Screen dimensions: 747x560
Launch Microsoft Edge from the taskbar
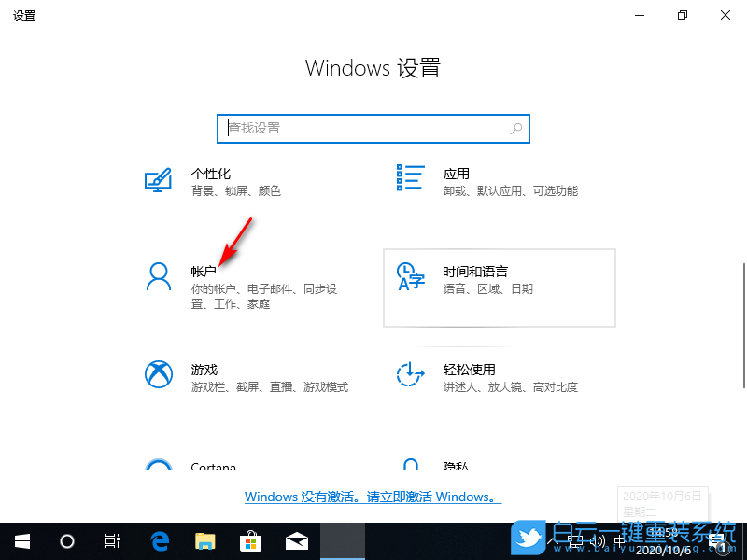coord(157,539)
